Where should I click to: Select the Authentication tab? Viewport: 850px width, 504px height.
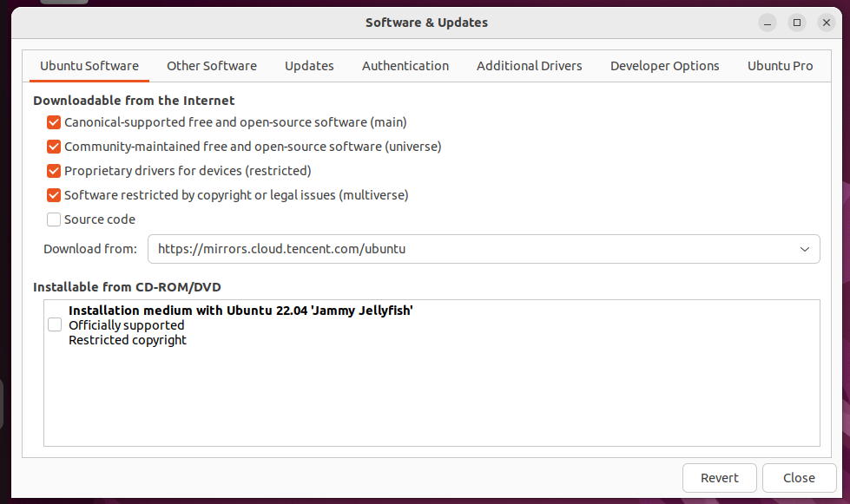click(405, 66)
